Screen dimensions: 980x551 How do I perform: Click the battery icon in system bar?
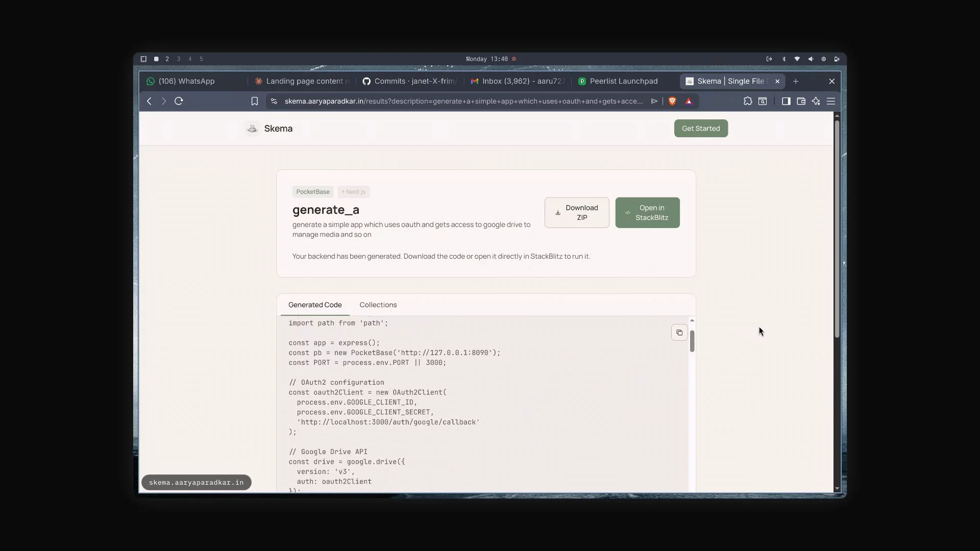837,59
